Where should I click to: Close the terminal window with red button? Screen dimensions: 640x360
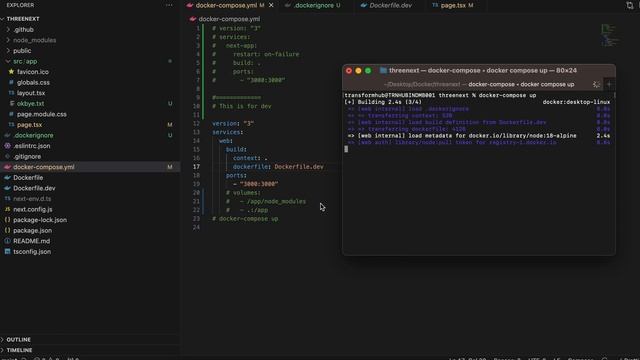349,71
